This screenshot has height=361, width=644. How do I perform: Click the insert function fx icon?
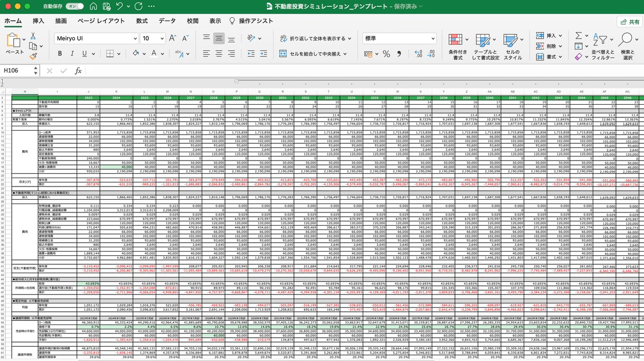pyautogui.click(x=78, y=71)
